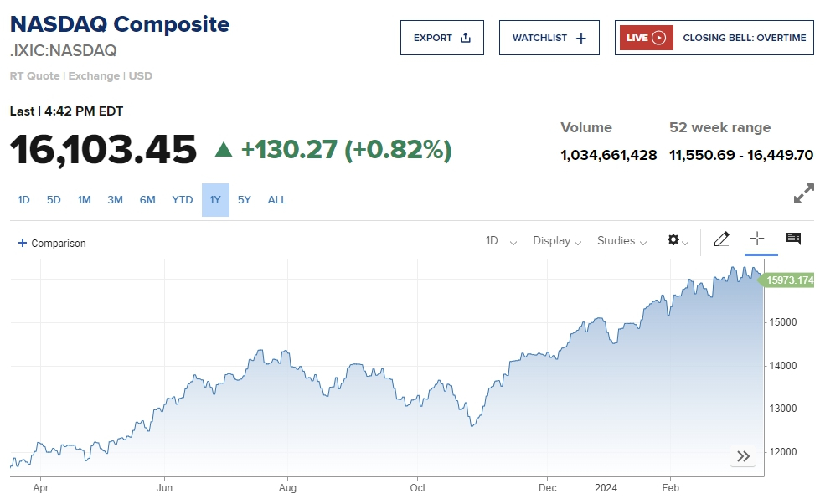This screenshot has width=820, height=504.
Task: Select the 1D time range option
Action: [24, 200]
